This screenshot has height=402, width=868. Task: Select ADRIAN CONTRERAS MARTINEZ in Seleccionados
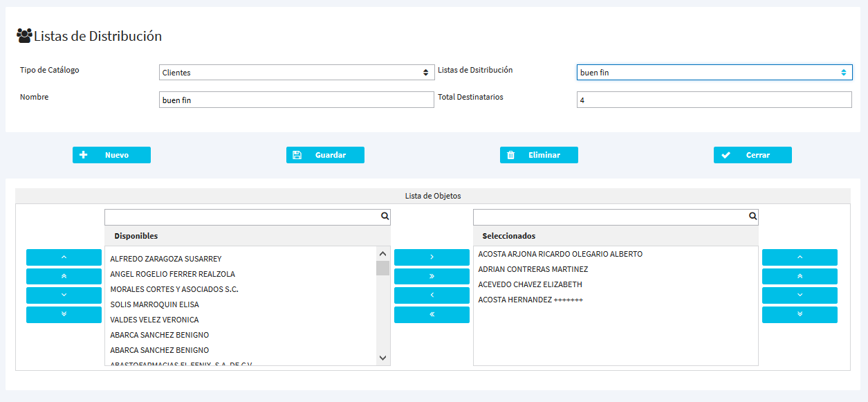[533, 269]
